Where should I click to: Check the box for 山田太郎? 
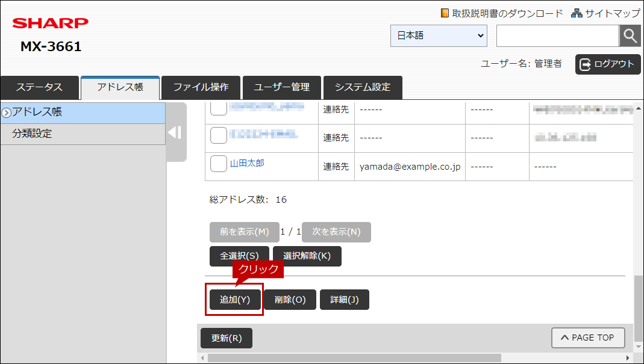[219, 163]
